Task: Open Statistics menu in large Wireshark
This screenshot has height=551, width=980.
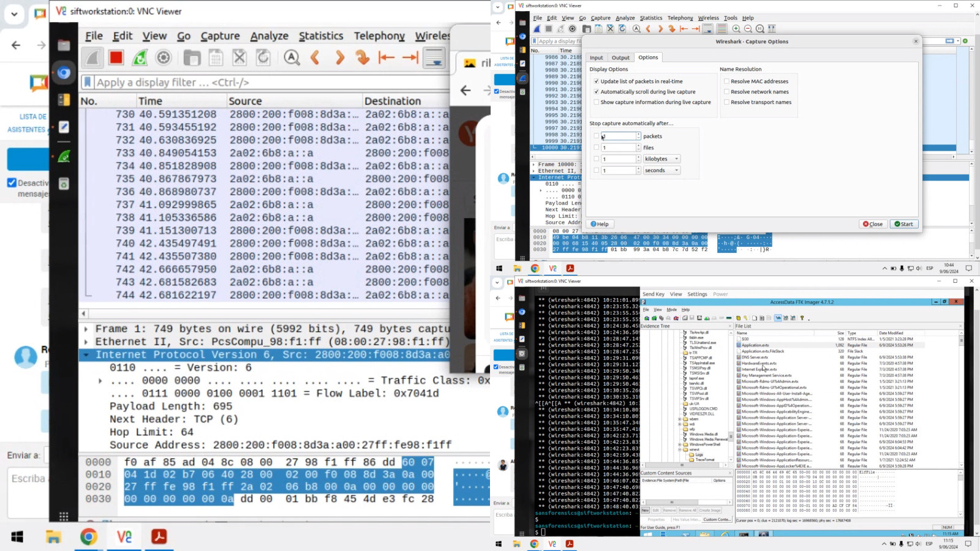Action: (x=321, y=36)
